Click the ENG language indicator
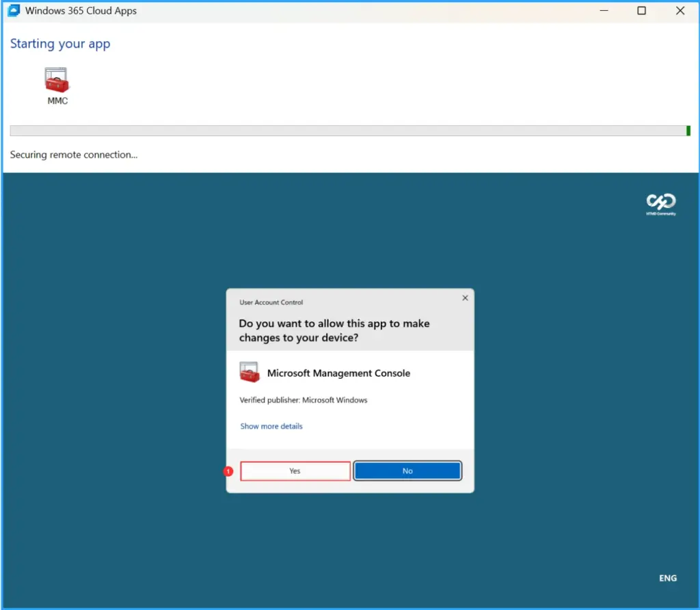Viewport: 700px width, 610px height. [668, 578]
